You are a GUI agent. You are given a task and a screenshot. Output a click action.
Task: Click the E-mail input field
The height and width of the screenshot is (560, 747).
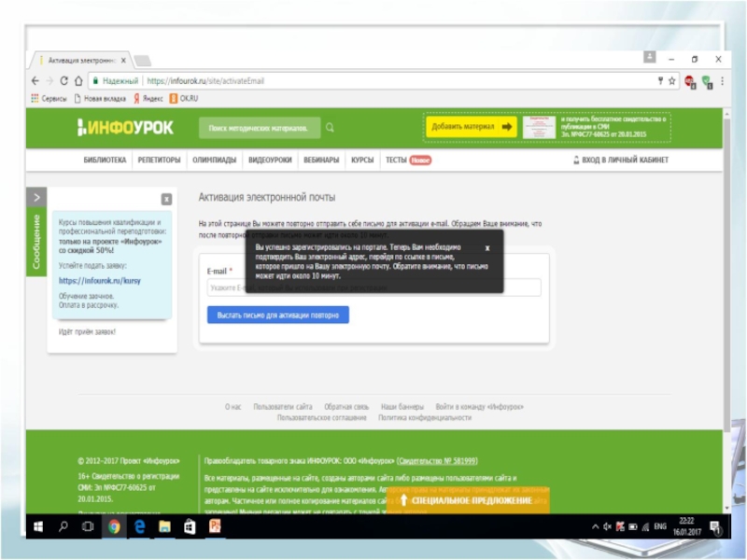tap(374, 287)
